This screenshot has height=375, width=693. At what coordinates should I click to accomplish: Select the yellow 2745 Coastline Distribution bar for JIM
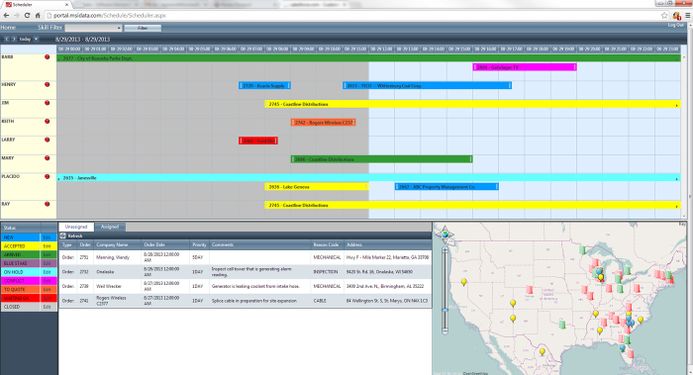[x=472, y=104]
